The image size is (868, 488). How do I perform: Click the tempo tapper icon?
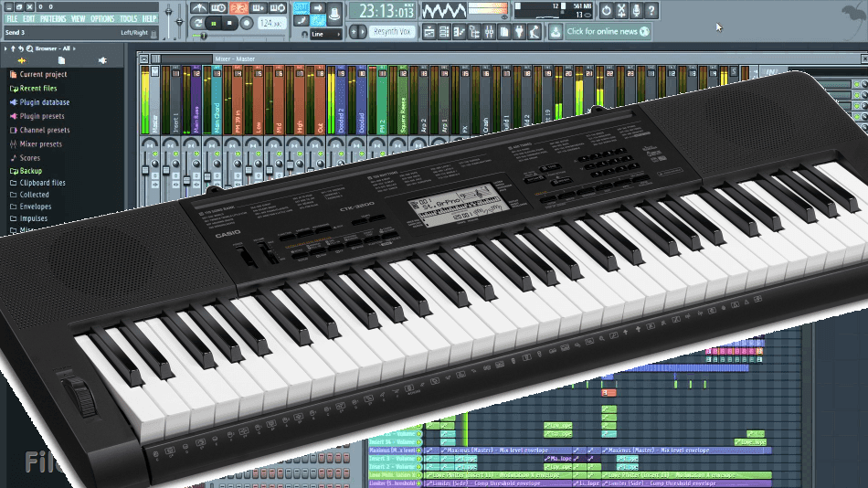tap(534, 32)
